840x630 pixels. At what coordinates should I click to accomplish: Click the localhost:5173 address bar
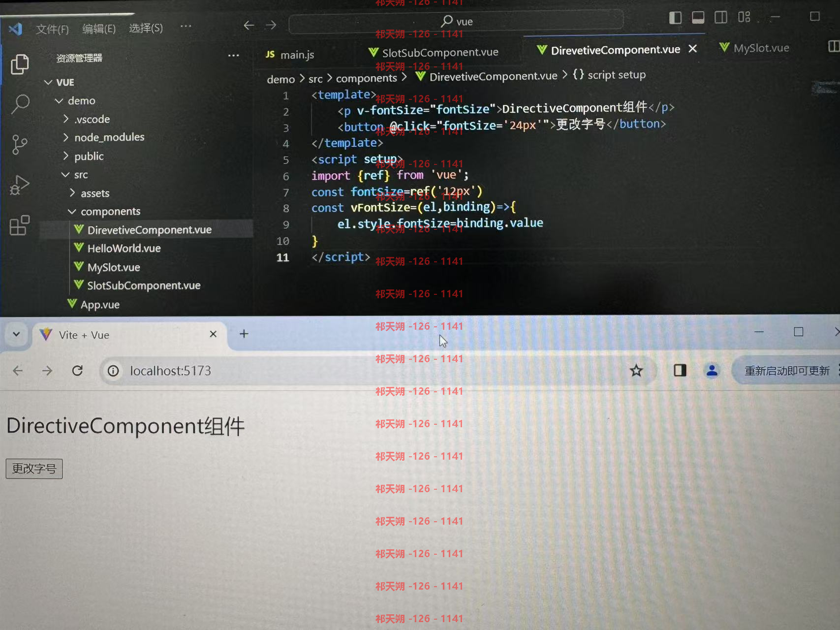[379, 371]
